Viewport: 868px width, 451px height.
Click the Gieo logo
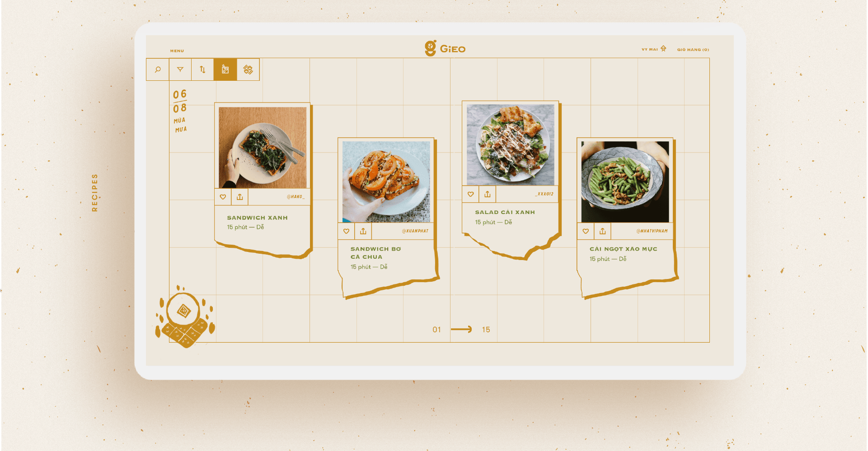click(x=445, y=48)
